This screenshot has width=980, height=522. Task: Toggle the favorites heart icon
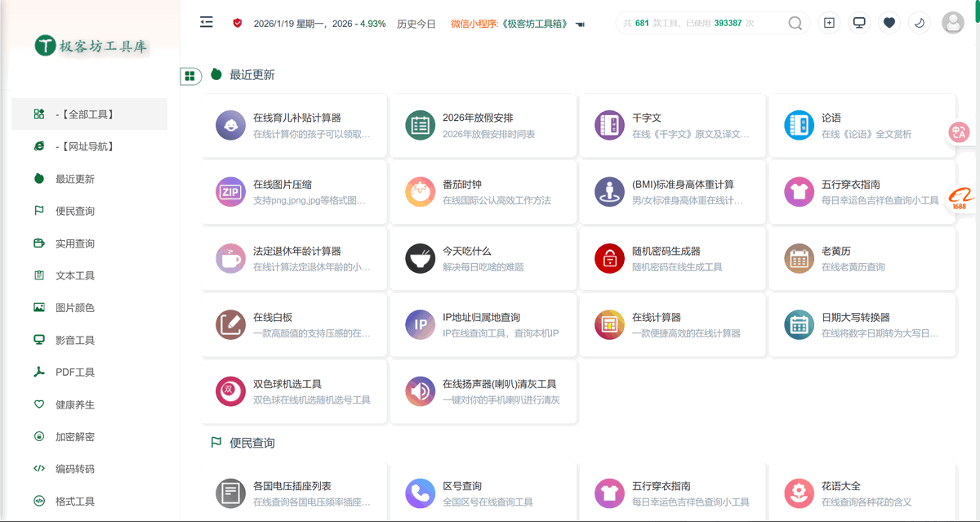[889, 22]
